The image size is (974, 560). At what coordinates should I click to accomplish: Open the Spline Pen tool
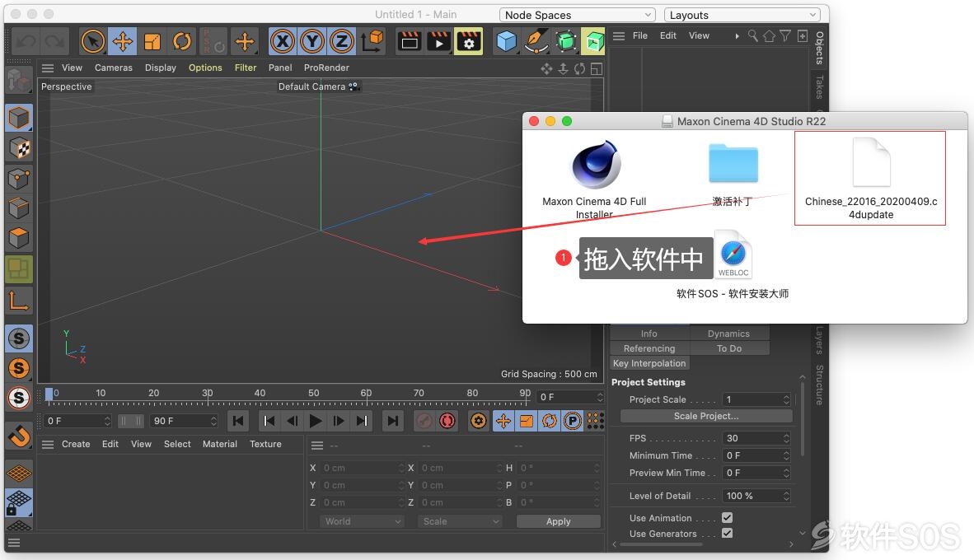click(x=536, y=42)
